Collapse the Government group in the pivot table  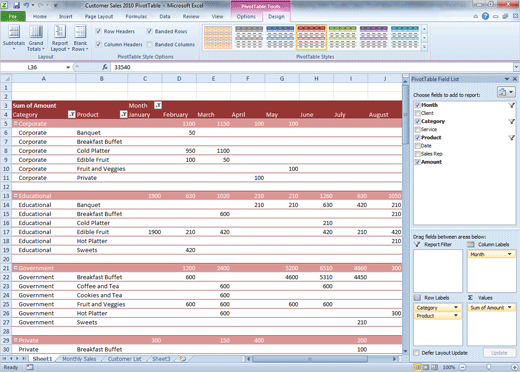(15, 268)
